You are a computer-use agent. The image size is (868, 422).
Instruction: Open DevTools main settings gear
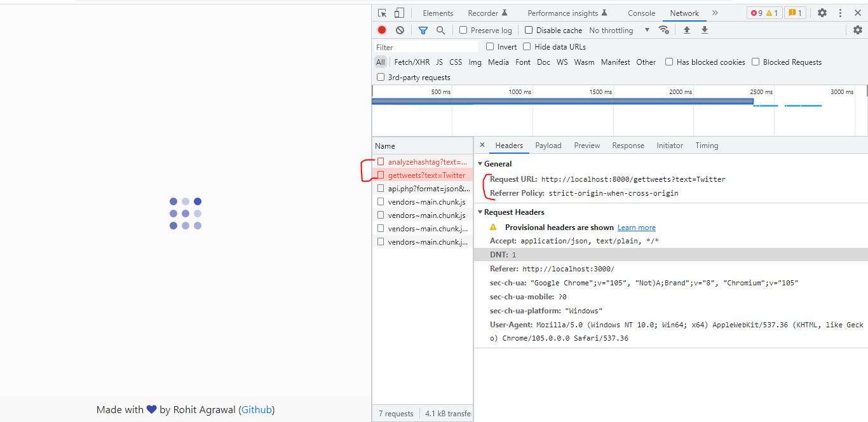click(x=822, y=13)
